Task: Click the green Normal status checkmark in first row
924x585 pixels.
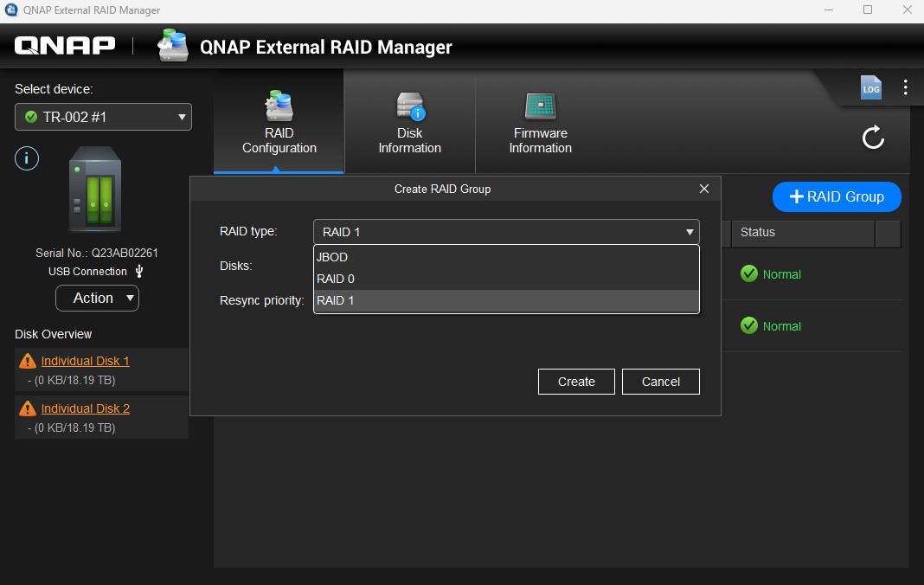Action: point(748,274)
